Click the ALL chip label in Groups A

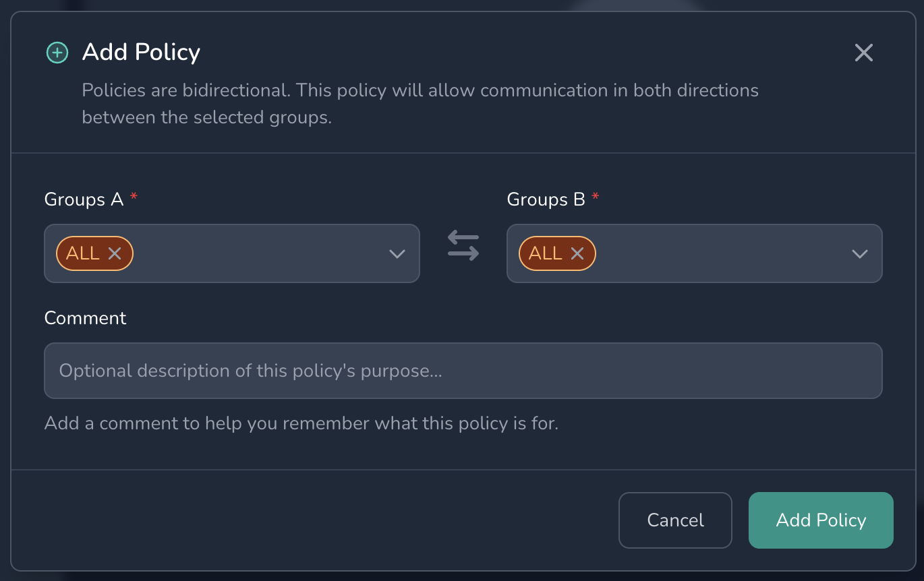coord(83,253)
